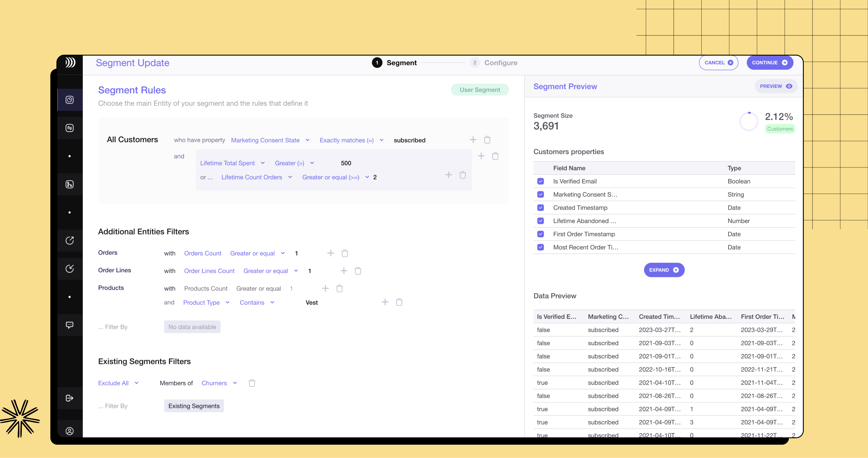Click the EXPAND button in Segment Preview
868x458 pixels.
663,270
